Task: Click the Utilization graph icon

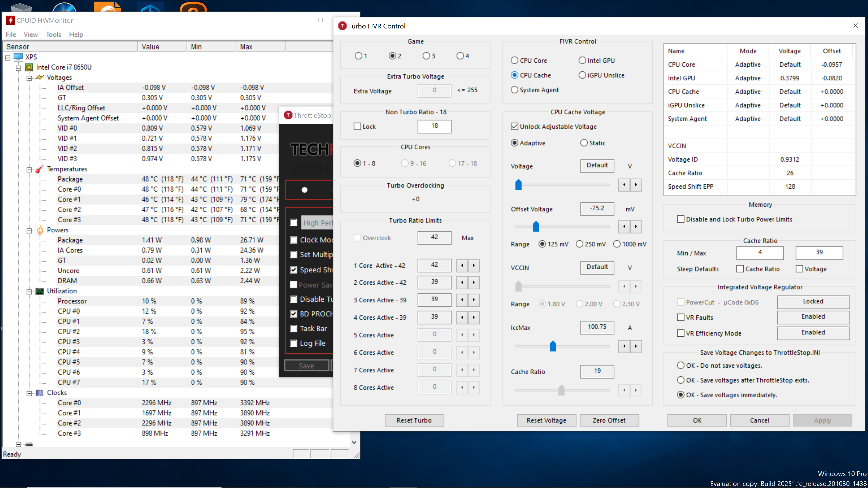Action: pyautogui.click(x=40, y=291)
